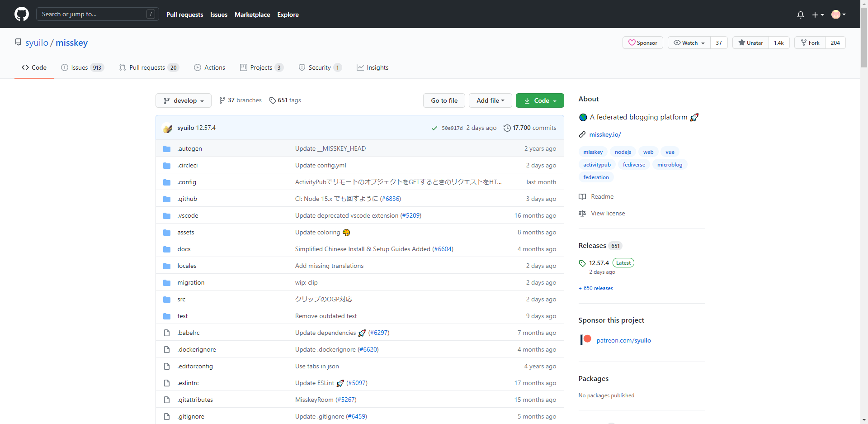Open the green Code download dropdown

click(x=540, y=100)
